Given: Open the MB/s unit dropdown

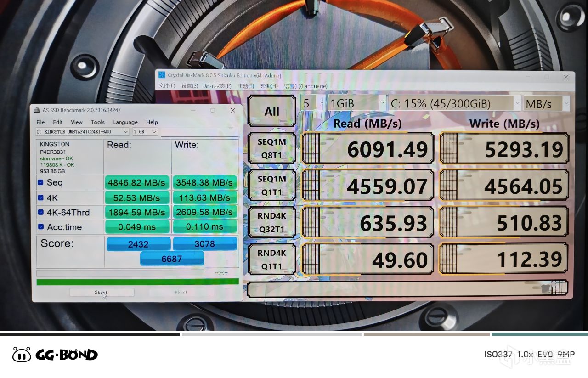Looking at the screenshot, I should click(547, 103).
